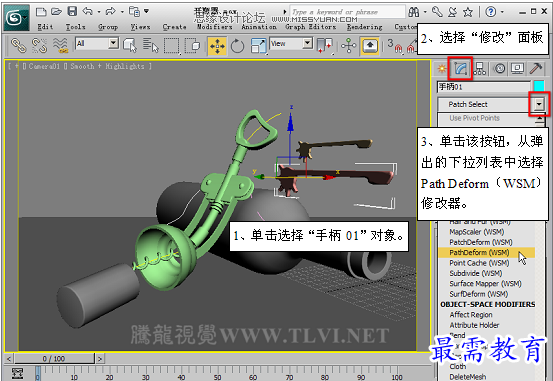This screenshot has height=381, width=553.
Task: Open the View reference coordinate dropdown
Action: [x=291, y=44]
